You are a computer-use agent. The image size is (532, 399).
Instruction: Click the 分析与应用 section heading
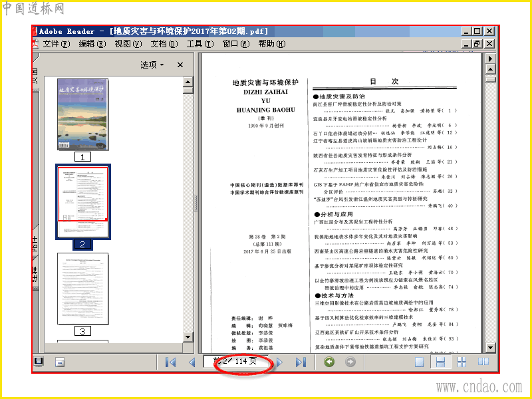pyautogui.click(x=334, y=214)
